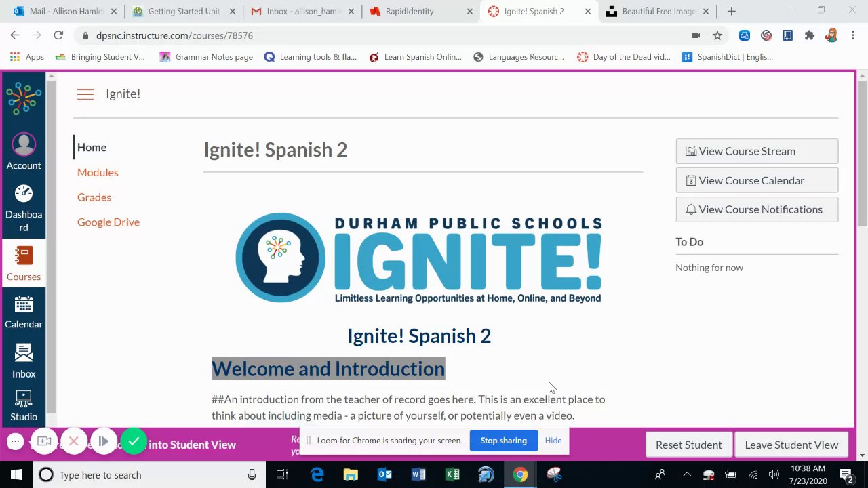The height and width of the screenshot is (488, 868).
Task: Click the camera icon in the address bar
Action: click(696, 35)
